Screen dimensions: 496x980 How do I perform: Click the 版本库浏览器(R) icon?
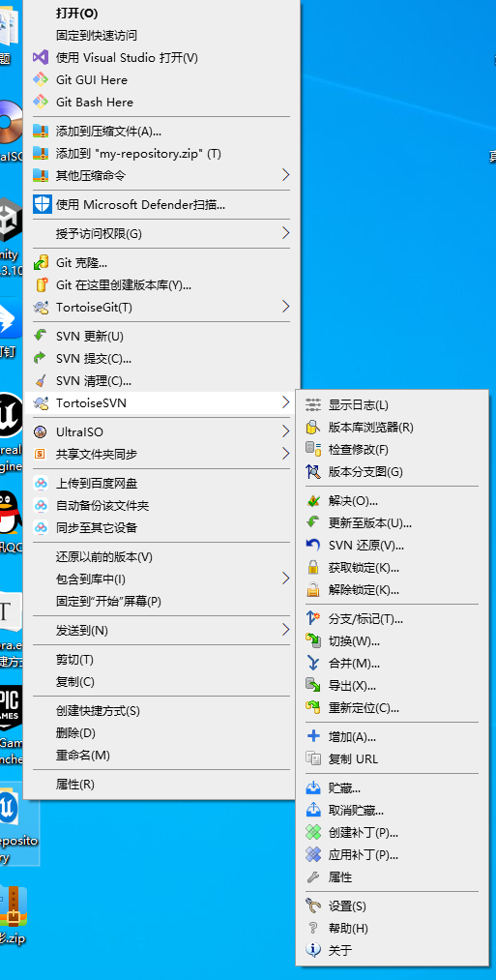pos(312,428)
